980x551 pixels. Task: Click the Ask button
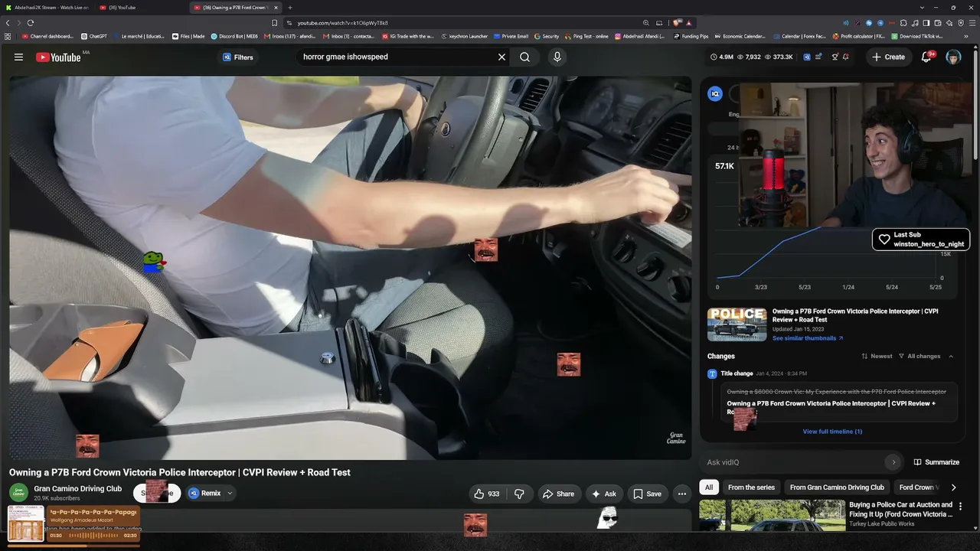point(604,494)
